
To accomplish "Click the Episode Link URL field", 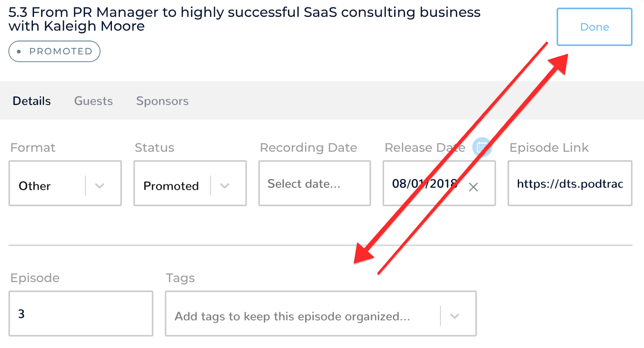I will [x=570, y=184].
